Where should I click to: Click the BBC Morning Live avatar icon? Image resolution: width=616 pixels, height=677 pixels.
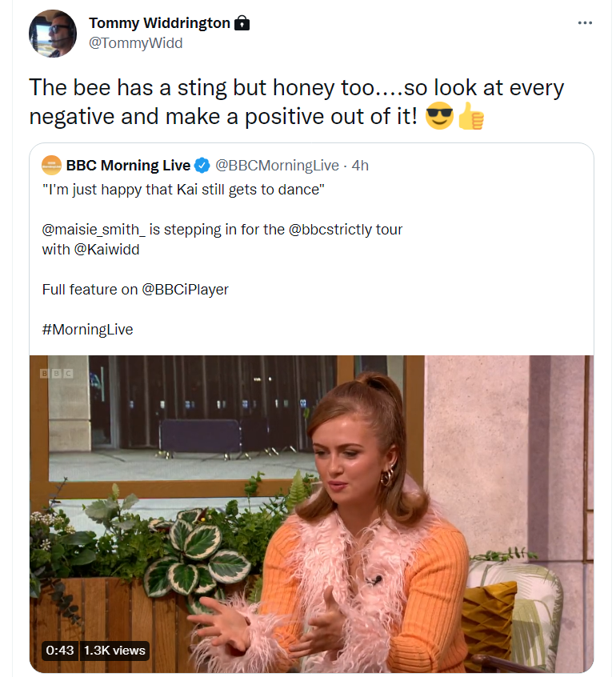(x=52, y=166)
